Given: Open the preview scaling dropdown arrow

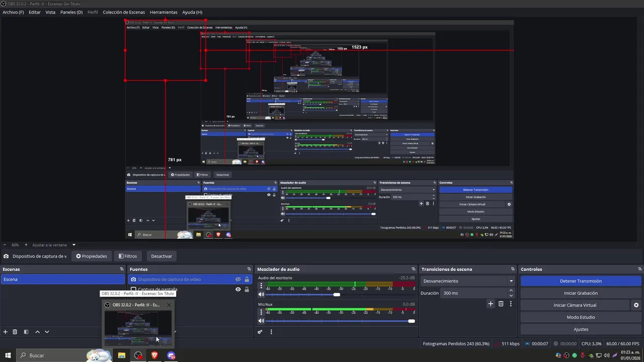Looking at the screenshot, I should click(x=73, y=245).
